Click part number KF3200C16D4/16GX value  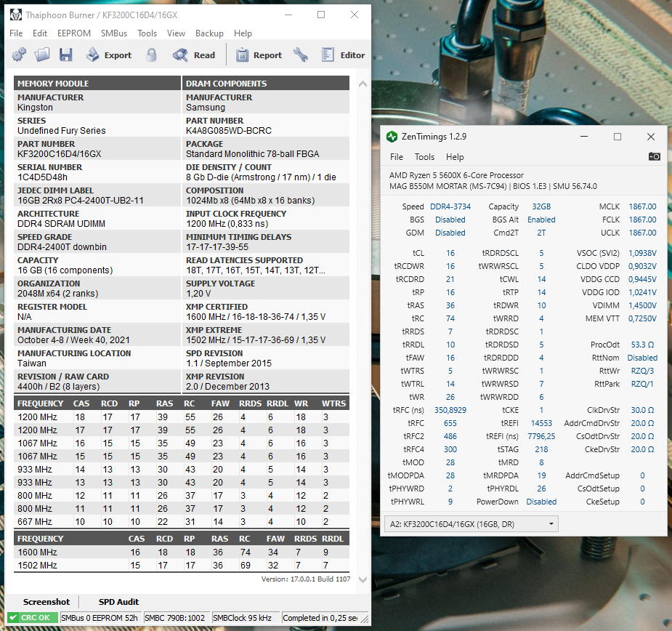pyautogui.click(x=59, y=154)
